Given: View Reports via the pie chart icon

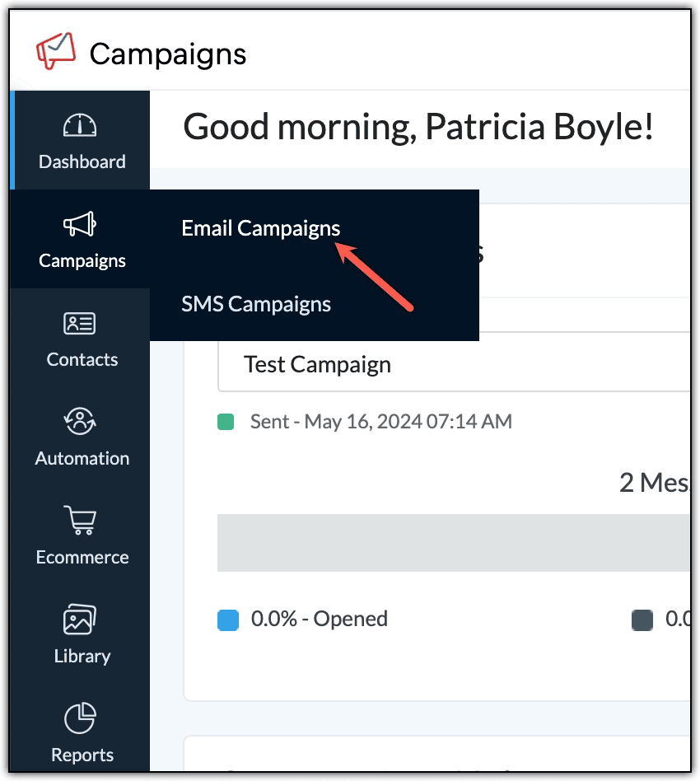Looking at the screenshot, I should 82,718.
